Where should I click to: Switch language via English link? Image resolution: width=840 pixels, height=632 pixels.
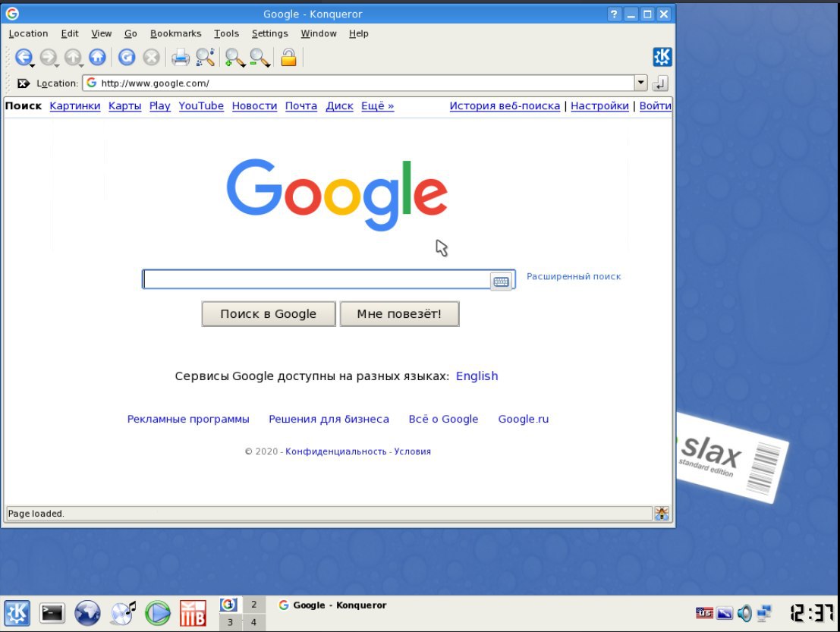coord(477,376)
